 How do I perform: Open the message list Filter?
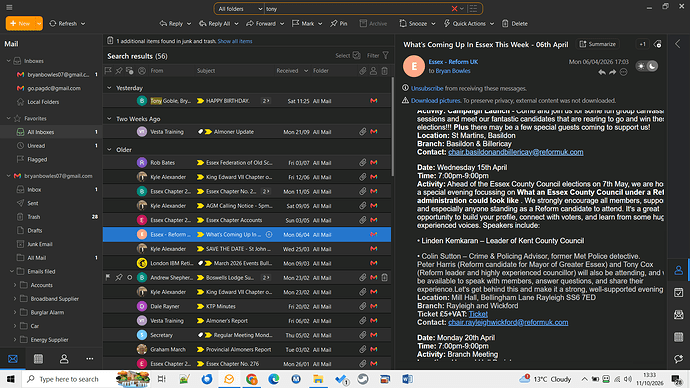(x=378, y=55)
